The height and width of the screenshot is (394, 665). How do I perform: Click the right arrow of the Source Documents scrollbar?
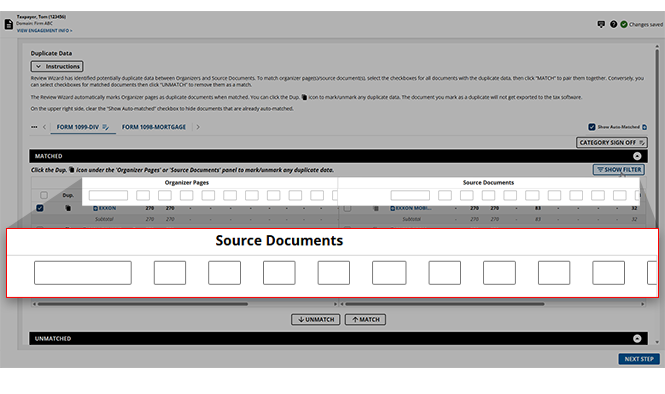click(643, 304)
